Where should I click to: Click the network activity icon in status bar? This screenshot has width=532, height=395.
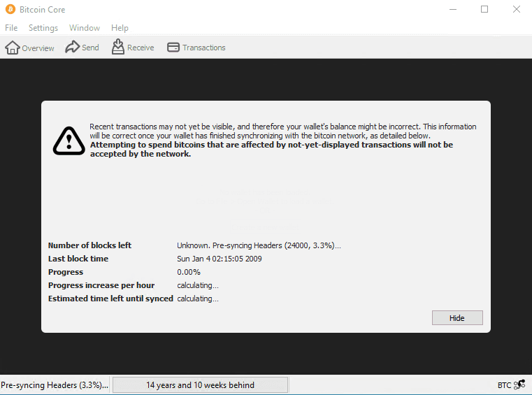point(519,385)
